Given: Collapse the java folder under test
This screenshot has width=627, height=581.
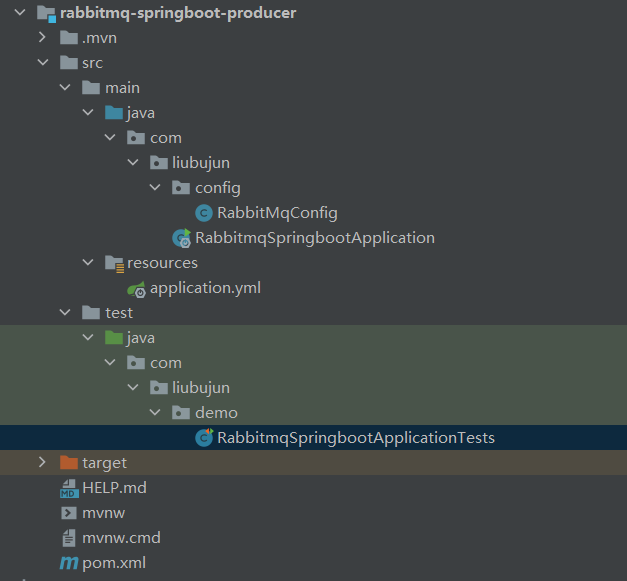Looking at the screenshot, I should (x=88, y=337).
